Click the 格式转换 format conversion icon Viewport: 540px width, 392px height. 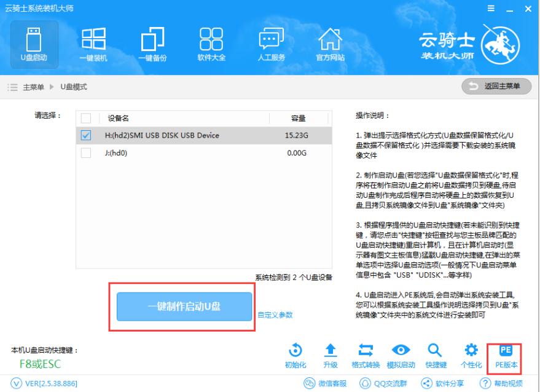367,353
